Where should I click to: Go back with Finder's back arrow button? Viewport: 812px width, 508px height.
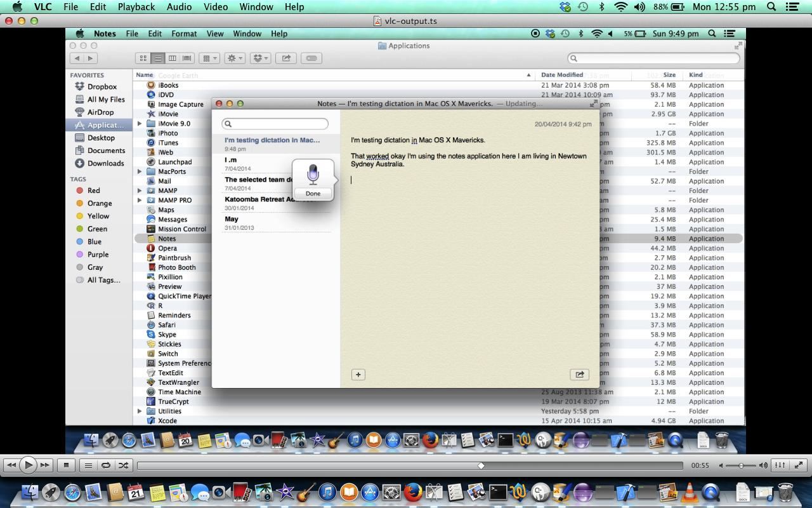77,58
